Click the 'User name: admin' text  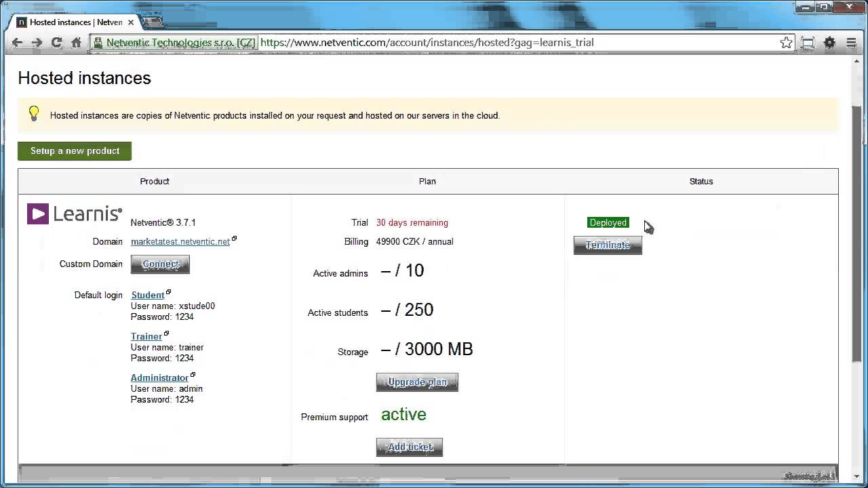point(167,389)
